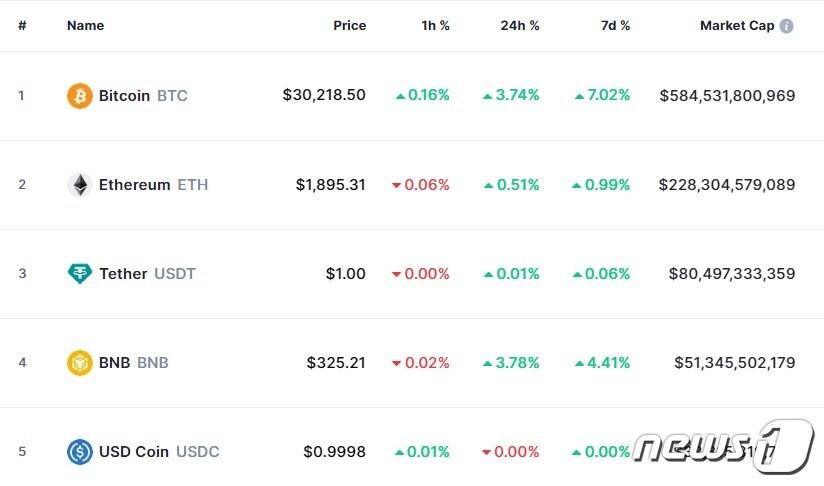Click the USD Coin logo icon
Viewport: 824px width, 486px height.
(80, 452)
